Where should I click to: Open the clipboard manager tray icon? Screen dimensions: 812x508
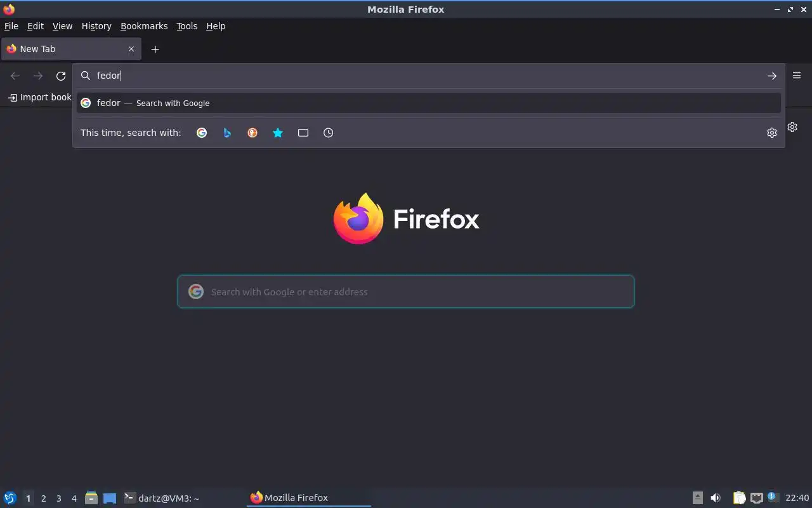739,498
